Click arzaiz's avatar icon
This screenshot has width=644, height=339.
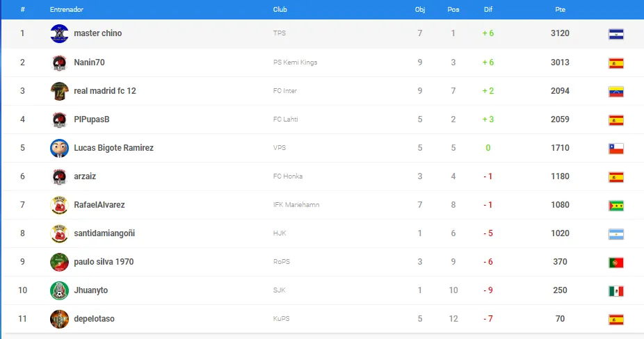[x=59, y=177]
